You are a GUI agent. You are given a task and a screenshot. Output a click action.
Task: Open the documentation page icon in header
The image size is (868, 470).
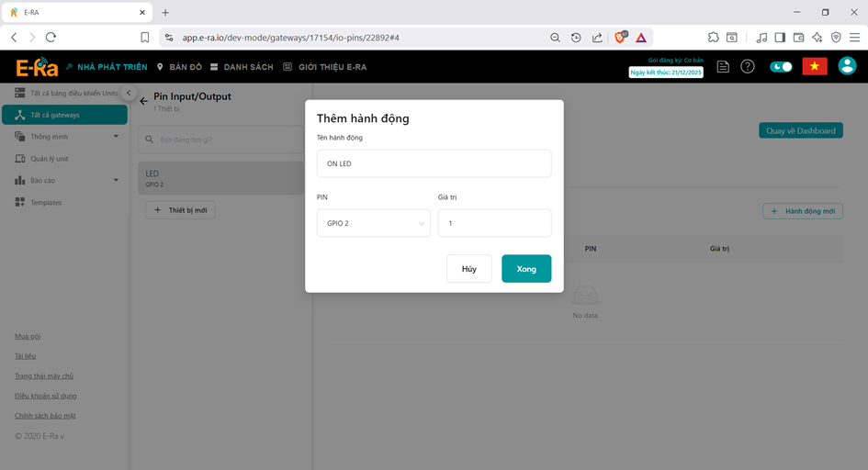[724, 67]
